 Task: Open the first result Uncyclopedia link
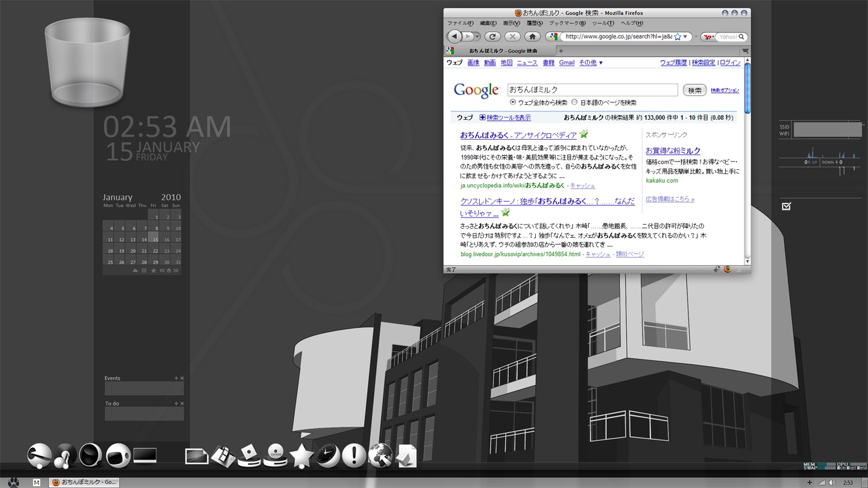pos(518,135)
